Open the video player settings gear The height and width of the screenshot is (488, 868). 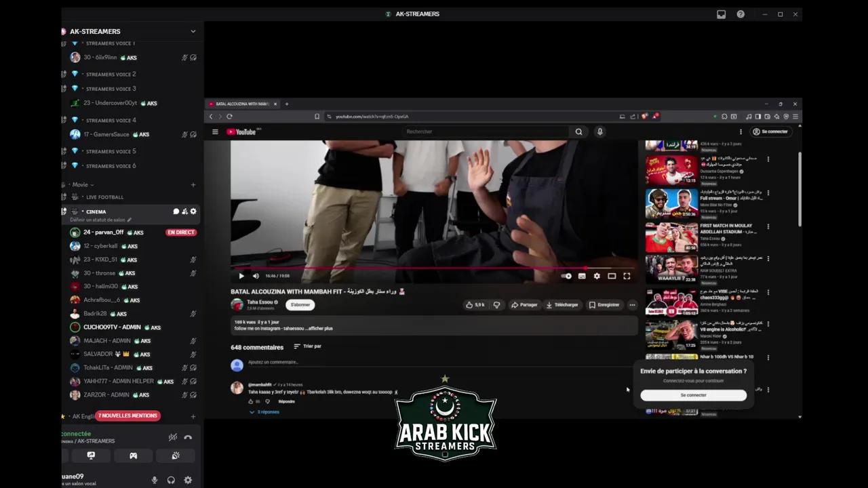pos(597,276)
